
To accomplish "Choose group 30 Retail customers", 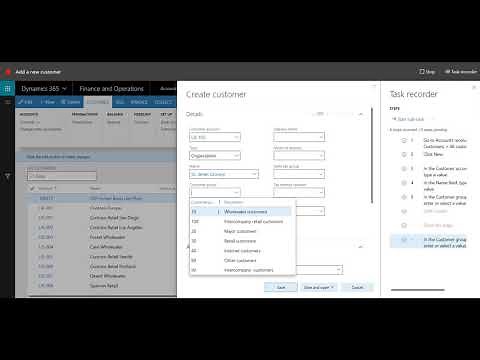I will point(241,241).
